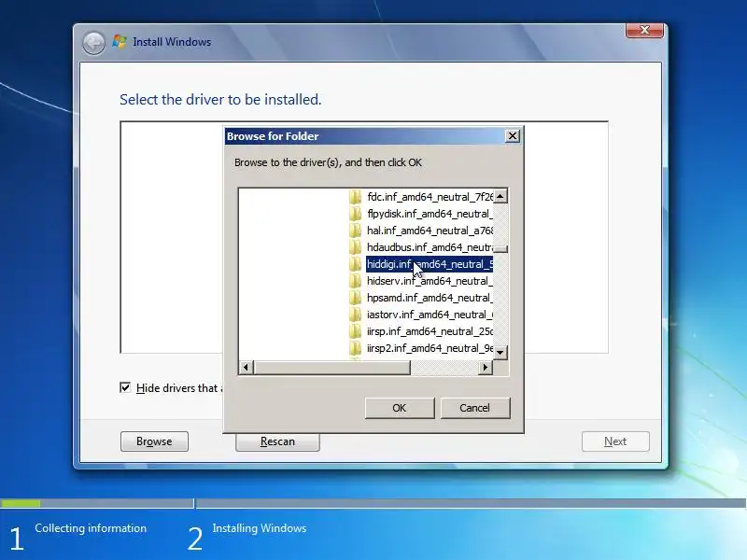The height and width of the screenshot is (560, 747).
Task: Select the hpsamd.inf_amd64_neutral folder name
Action: pos(430,298)
